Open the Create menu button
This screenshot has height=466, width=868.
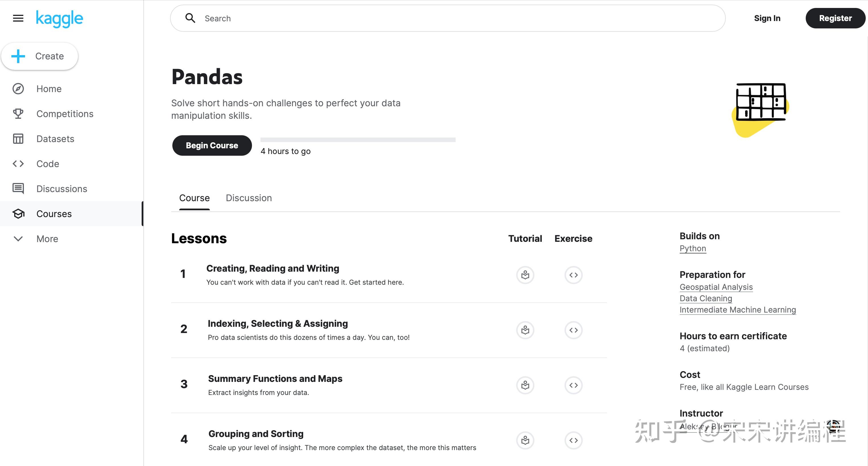(40, 56)
